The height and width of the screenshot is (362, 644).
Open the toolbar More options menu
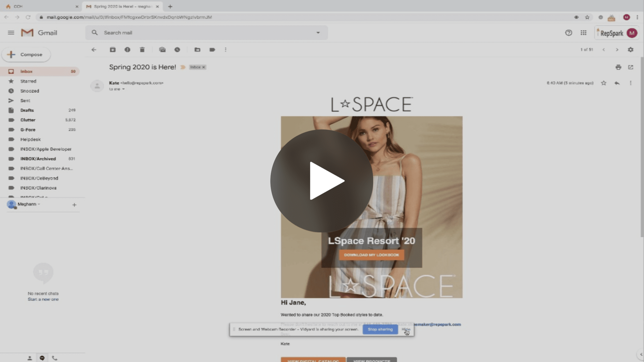[226, 50]
